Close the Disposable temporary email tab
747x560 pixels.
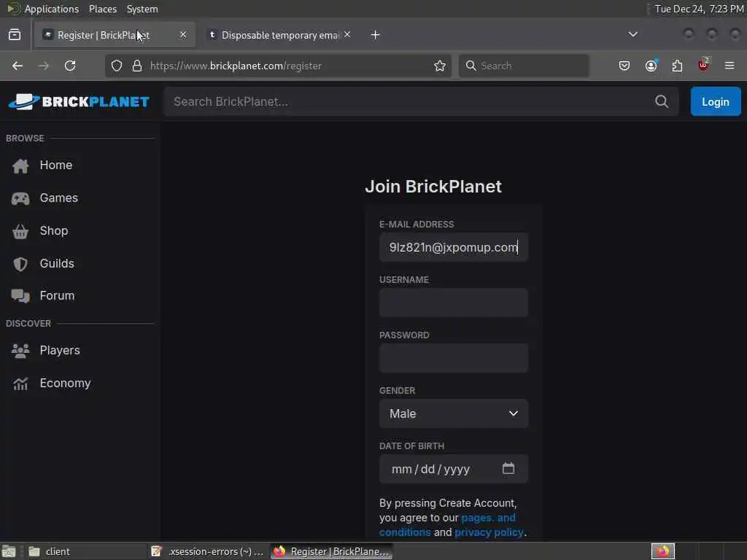347,34
